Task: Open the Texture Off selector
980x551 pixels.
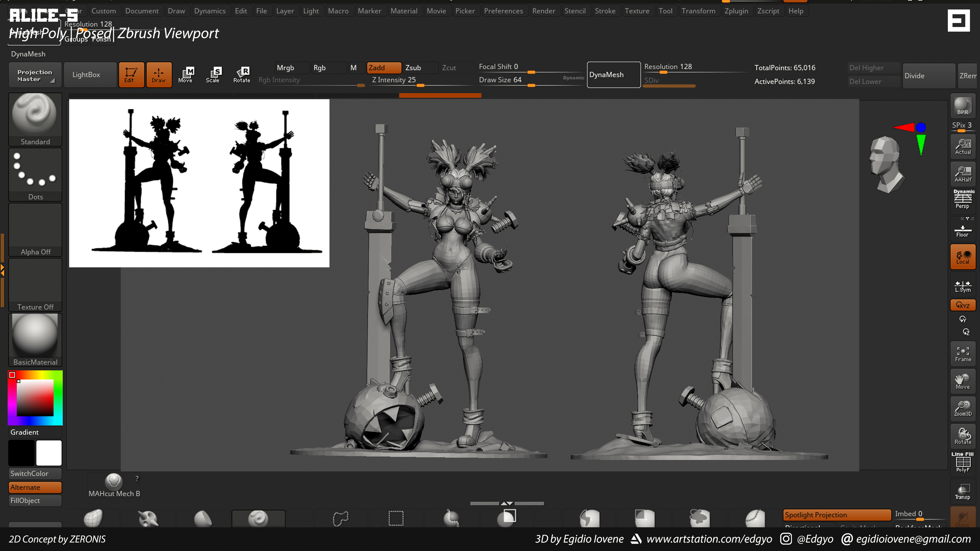Action: [35, 285]
